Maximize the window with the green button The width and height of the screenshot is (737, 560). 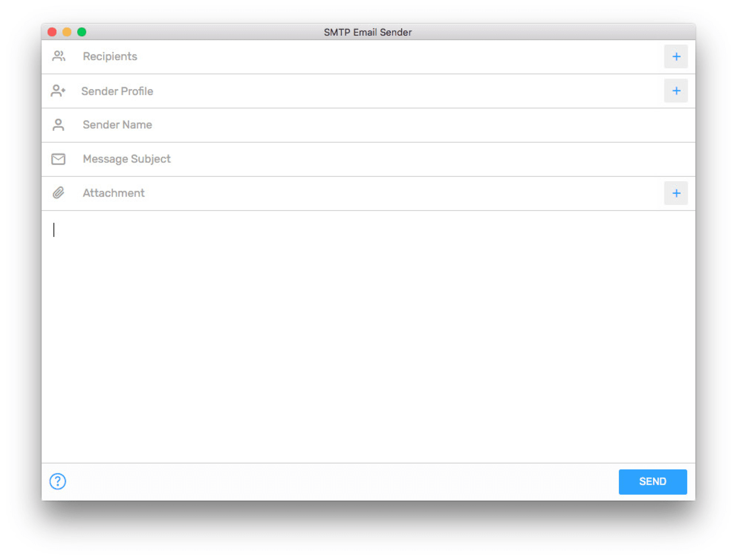(x=82, y=32)
